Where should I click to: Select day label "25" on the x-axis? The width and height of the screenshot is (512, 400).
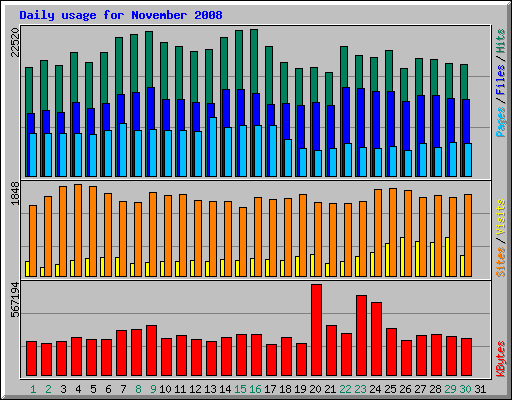click(x=390, y=389)
